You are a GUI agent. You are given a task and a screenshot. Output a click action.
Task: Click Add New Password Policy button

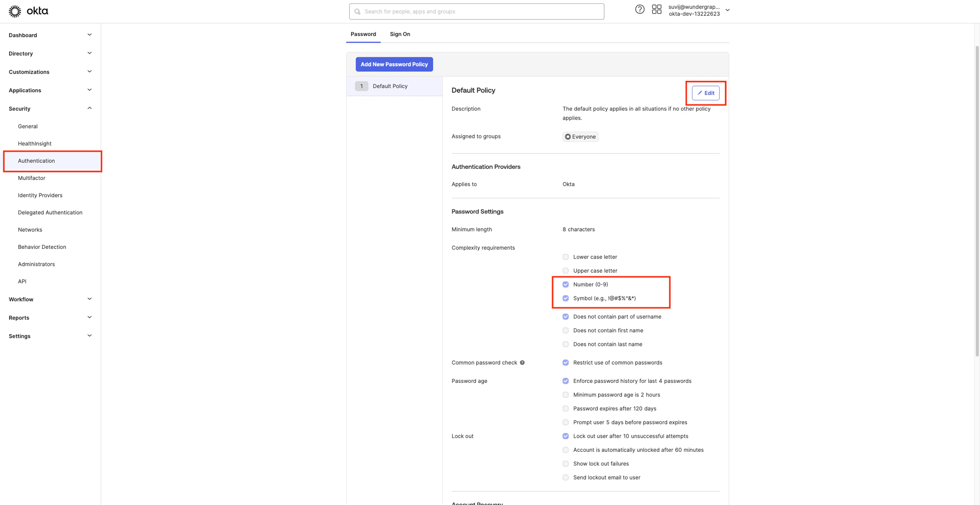coord(394,64)
